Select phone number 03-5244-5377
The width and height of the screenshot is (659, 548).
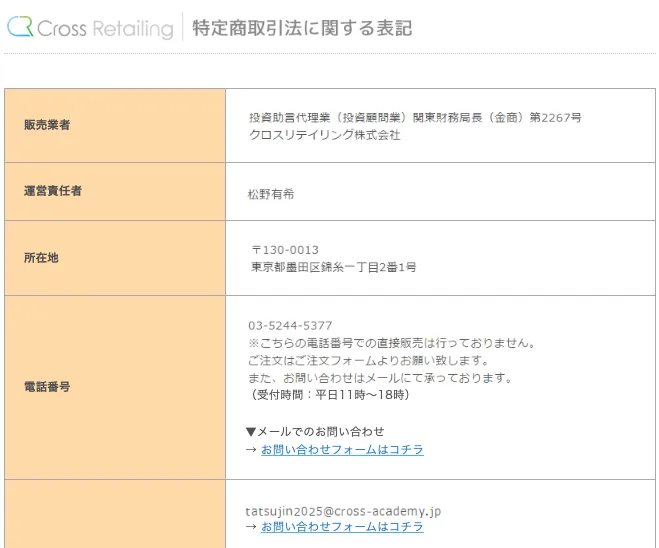coord(290,326)
